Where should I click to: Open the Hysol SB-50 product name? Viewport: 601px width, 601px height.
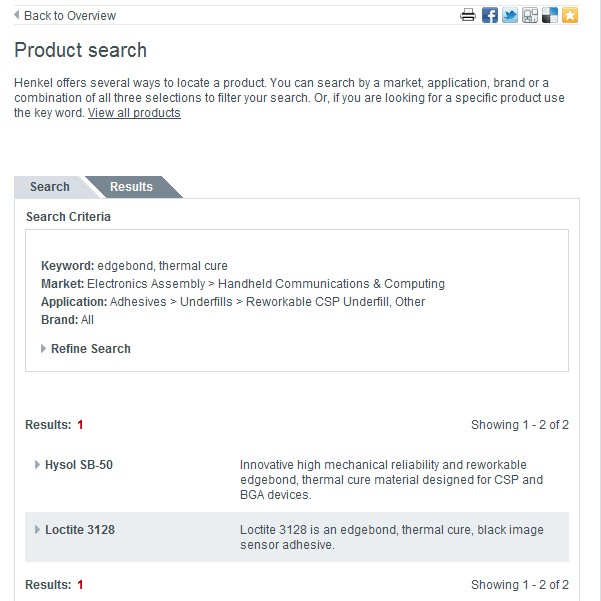79,465
